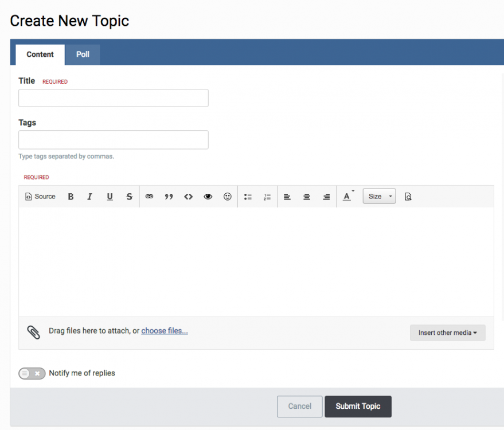Screen dimensions: 504x430
Task: Insert a bulleted list
Action: (x=248, y=196)
